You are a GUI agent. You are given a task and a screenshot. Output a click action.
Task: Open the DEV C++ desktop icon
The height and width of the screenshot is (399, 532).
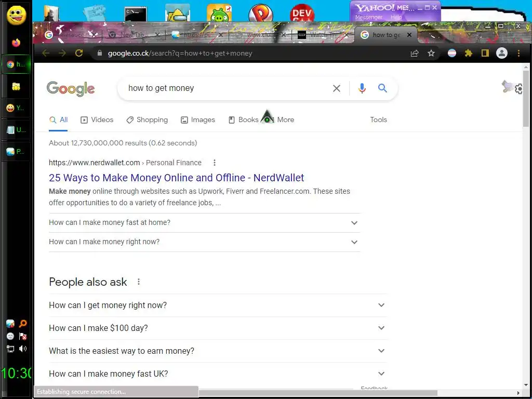(x=302, y=13)
